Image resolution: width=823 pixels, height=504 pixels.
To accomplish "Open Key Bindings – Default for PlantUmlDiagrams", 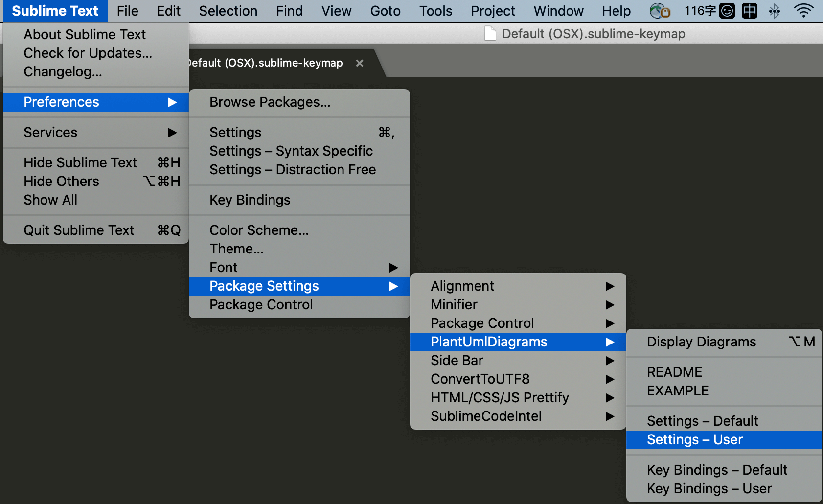I will tap(717, 470).
